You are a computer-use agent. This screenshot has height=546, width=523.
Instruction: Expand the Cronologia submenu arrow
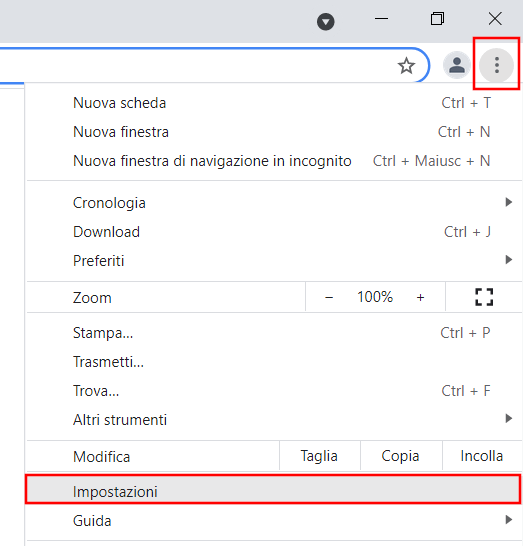tap(509, 202)
